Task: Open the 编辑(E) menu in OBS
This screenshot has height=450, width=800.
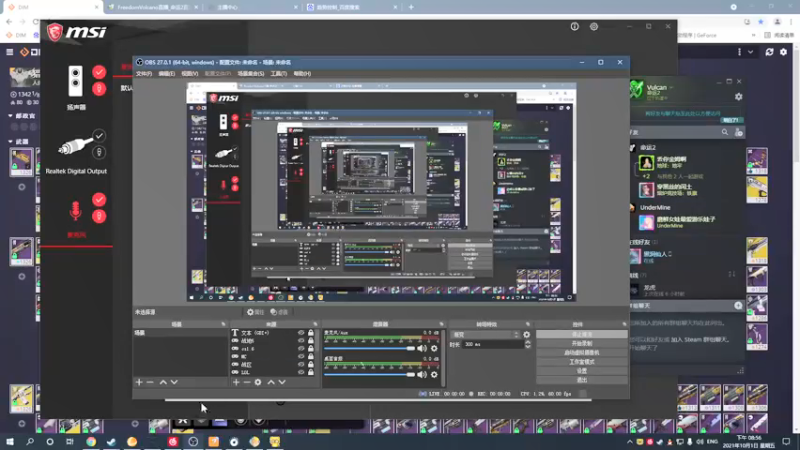Action: (166, 74)
